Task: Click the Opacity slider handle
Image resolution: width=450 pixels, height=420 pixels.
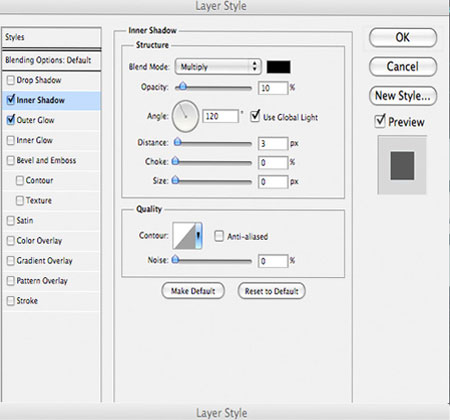Action: pyautogui.click(x=182, y=87)
